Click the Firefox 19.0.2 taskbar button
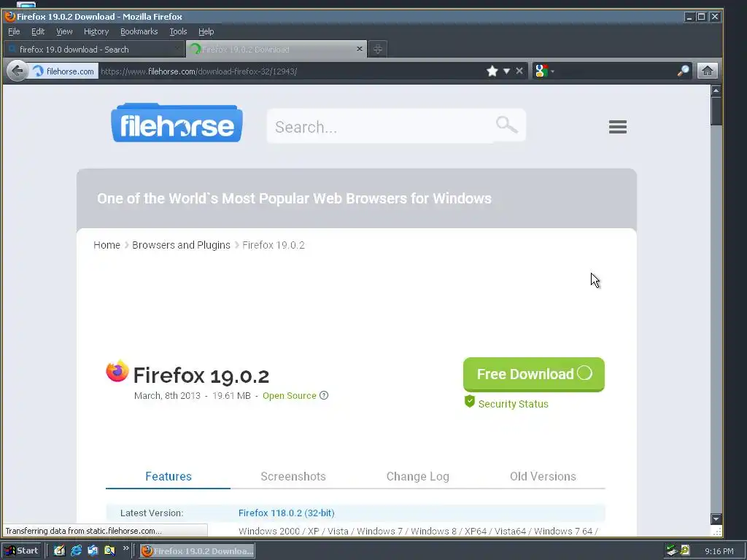 tap(197, 551)
